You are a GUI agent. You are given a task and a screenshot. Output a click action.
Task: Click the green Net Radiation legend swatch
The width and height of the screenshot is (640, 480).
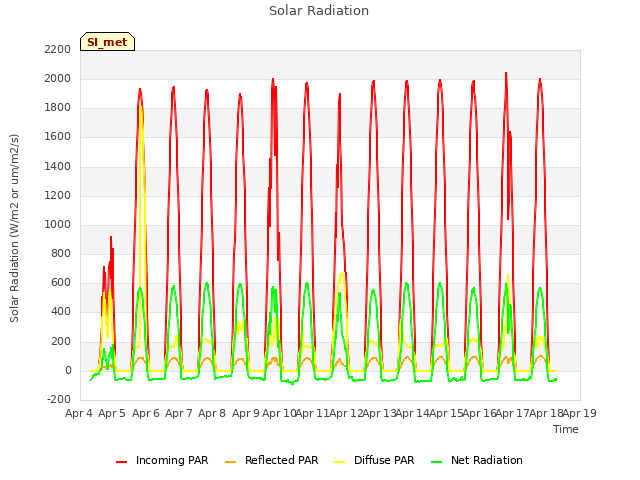click(437, 462)
